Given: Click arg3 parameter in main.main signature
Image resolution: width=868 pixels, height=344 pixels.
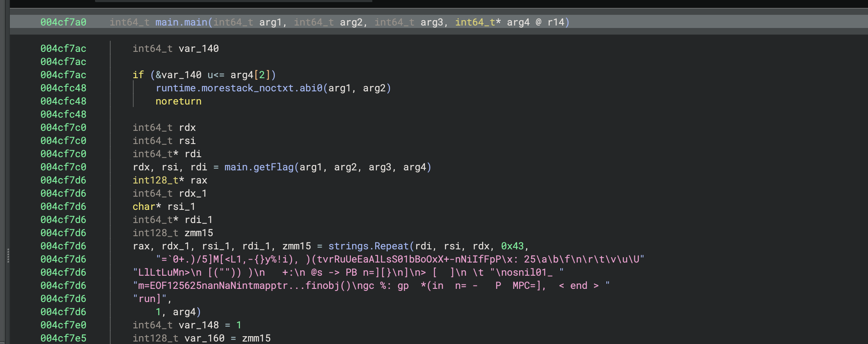Looking at the screenshot, I should click(x=432, y=22).
